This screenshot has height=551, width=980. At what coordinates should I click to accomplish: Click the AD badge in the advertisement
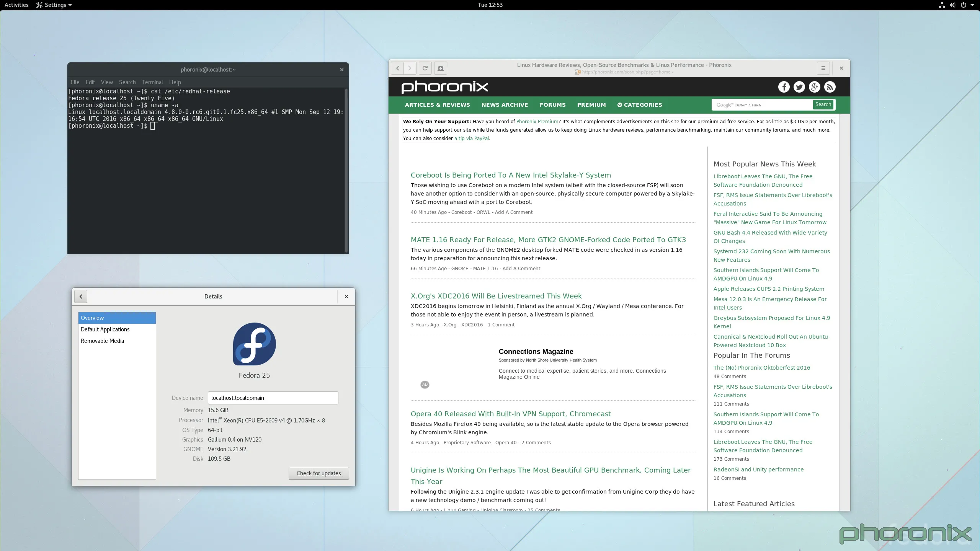(425, 385)
